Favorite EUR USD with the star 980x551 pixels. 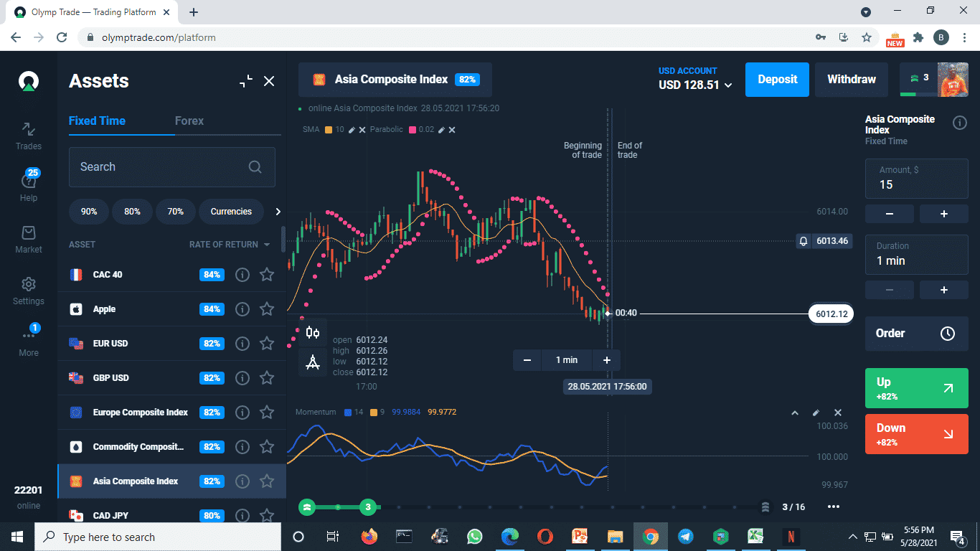[267, 344]
